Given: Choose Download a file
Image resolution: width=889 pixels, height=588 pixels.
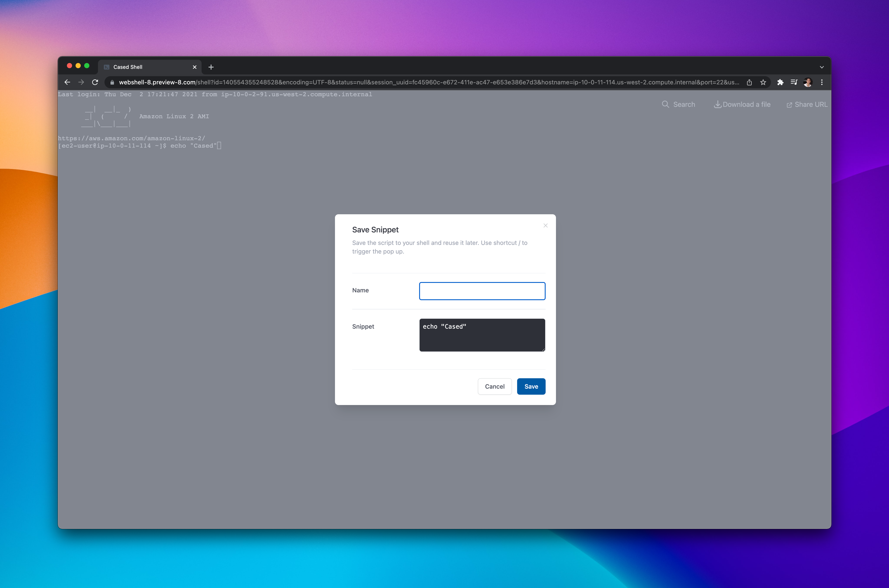Looking at the screenshot, I should point(742,105).
